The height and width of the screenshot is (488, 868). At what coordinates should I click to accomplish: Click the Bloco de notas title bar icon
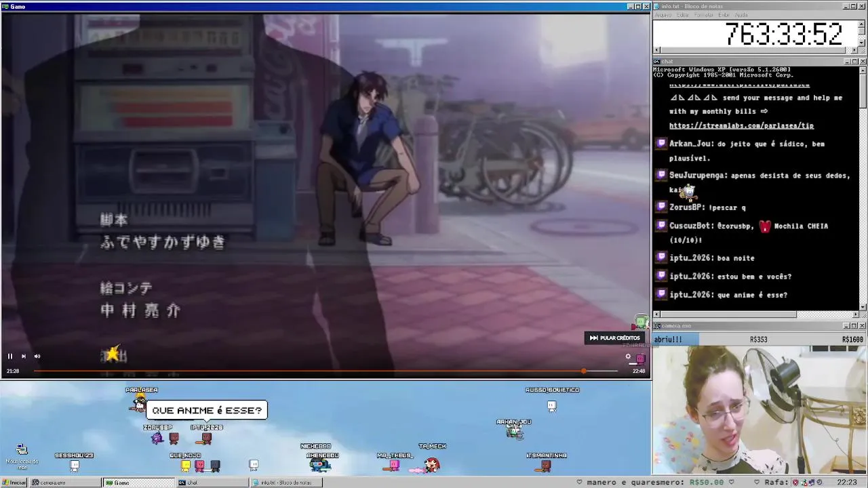[657, 6]
